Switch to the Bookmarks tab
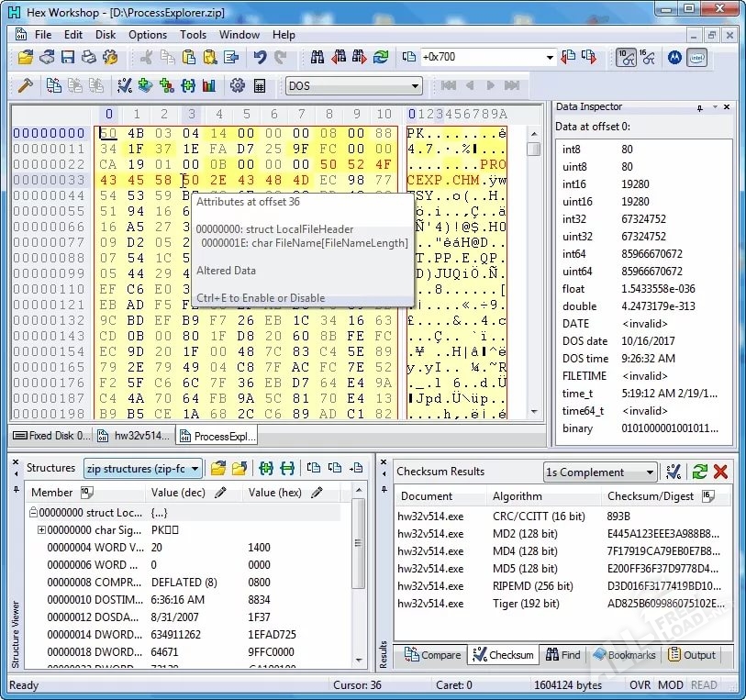The height and width of the screenshot is (700, 746). pyautogui.click(x=625, y=655)
